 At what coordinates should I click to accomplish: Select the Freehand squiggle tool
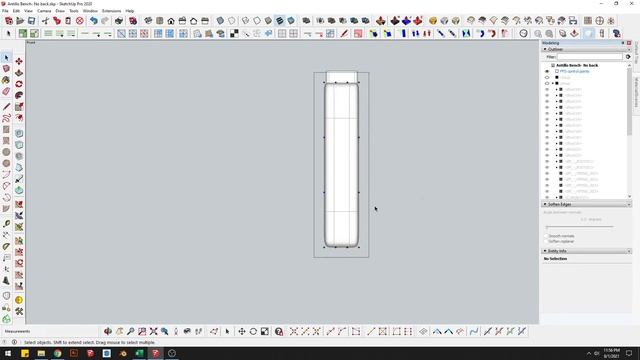tap(6, 118)
